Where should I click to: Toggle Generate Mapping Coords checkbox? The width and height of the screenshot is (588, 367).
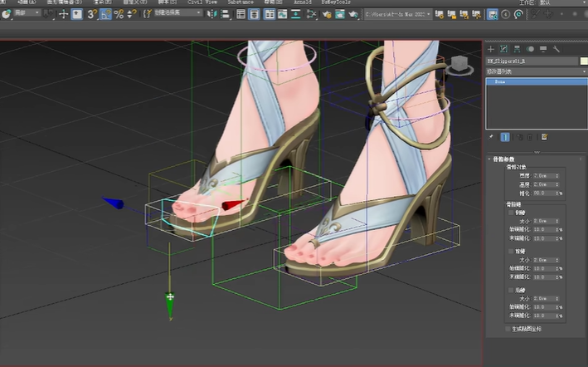pyautogui.click(x=508, y=329)
